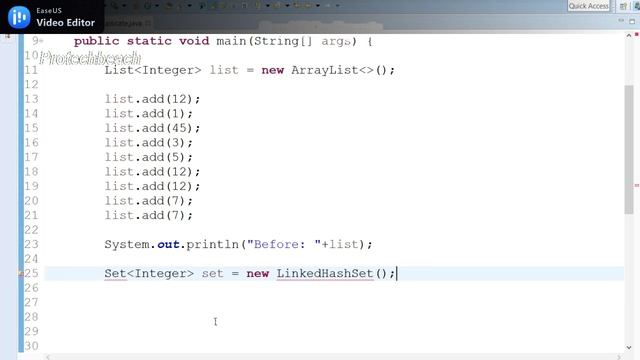Click the 'new' keyword on line 25
The height and width of the screenshot is (360, 640).
click(x=258, y=273)
